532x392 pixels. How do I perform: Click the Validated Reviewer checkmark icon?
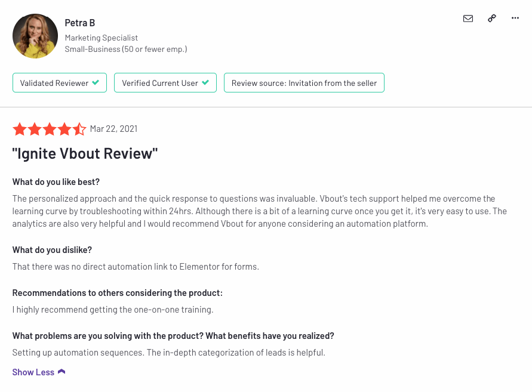click(x=96, y=83)
